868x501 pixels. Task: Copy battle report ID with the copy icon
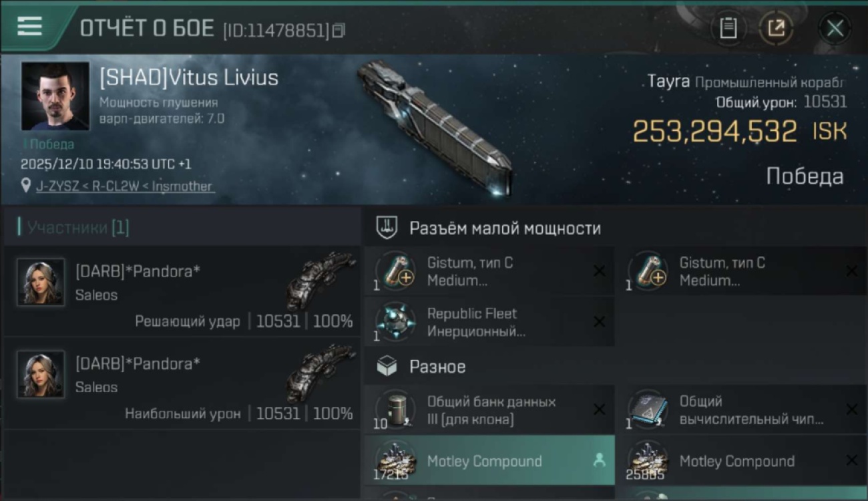coord(339,30)
